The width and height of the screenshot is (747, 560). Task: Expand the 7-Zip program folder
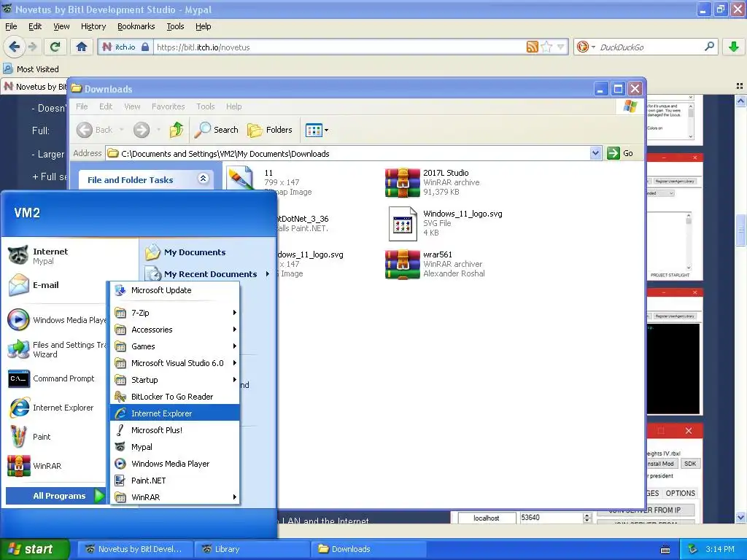(x=174, y=313)
